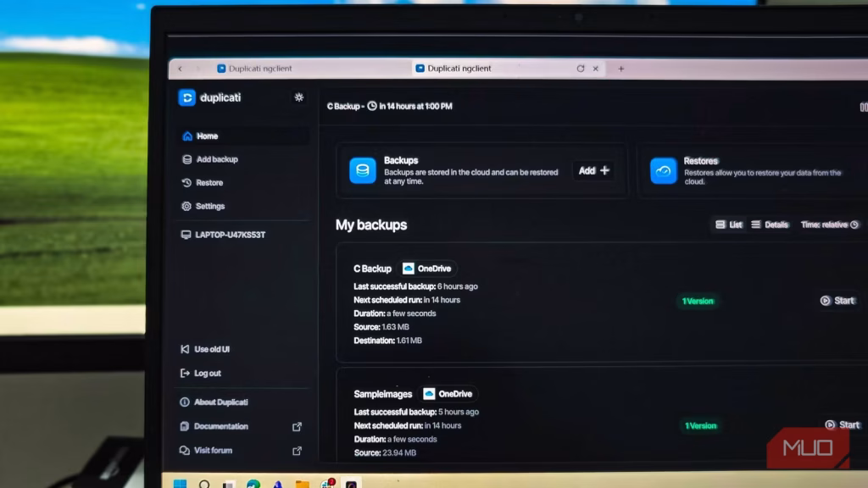Click the Duplicati logo in the sidebar
Image resolution: width=868 pixels, height=488 pixels.
click(x=188, y=97)
